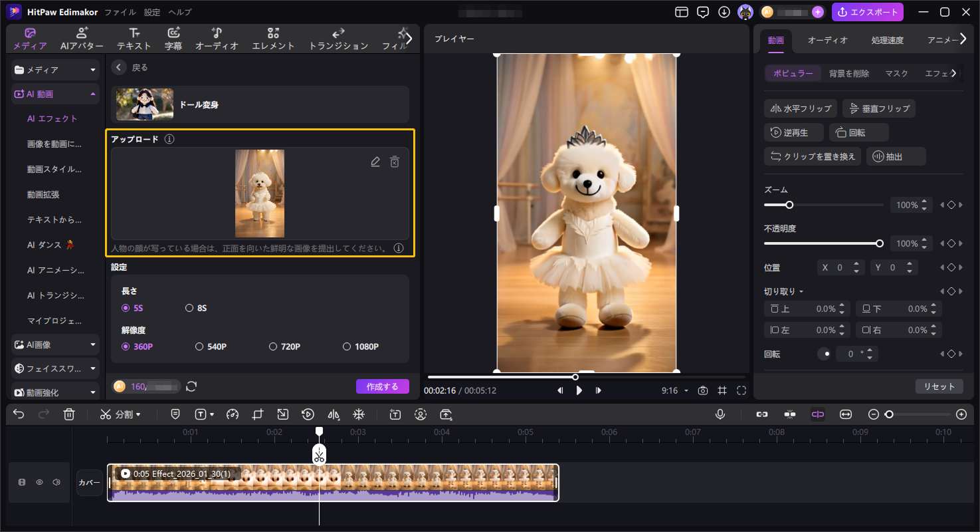Click the mirror/flip icon in the timeline toolbar
This screenshot has height=532, width=980.
[x=333, y=414]
